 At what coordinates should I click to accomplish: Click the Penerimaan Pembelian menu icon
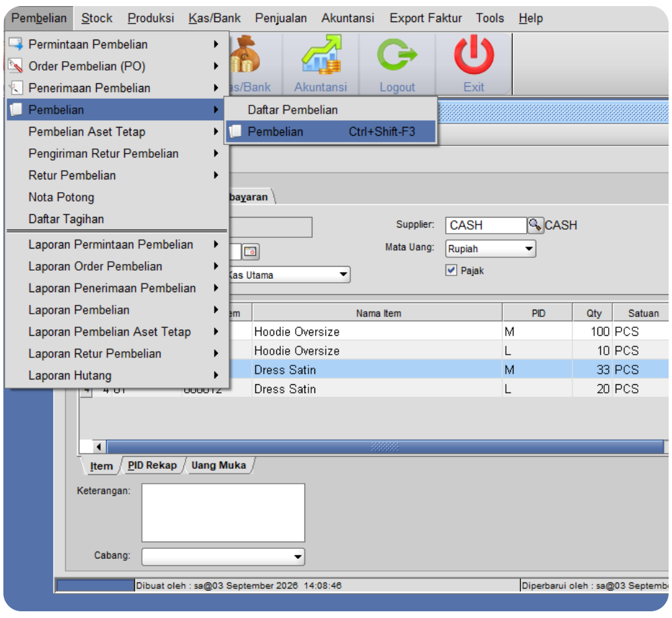(16, 88)
